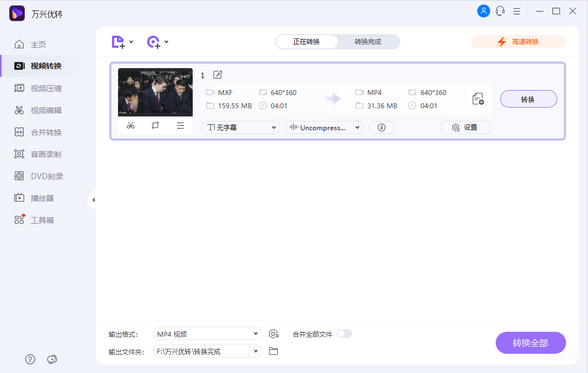Open the help question mark icon
Viewport: 588px width, 373px height.
coord(30,359)
